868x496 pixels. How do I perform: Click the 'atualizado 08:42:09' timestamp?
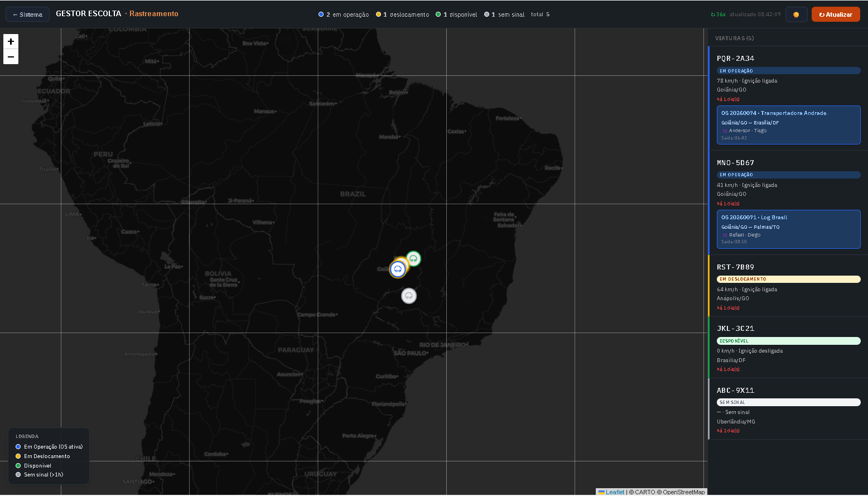755,15
